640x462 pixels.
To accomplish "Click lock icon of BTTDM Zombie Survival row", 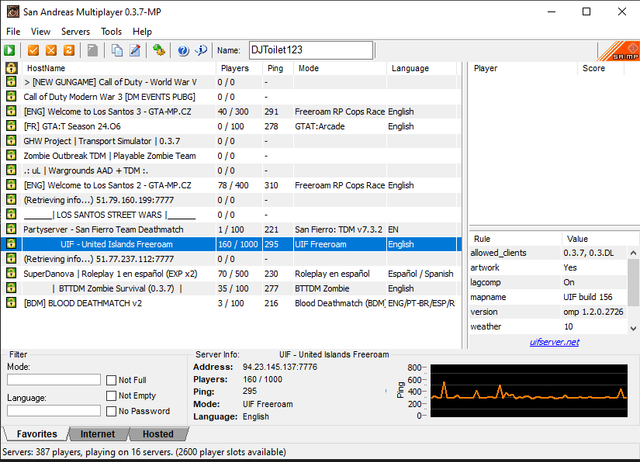I will [x=11, y=288].
